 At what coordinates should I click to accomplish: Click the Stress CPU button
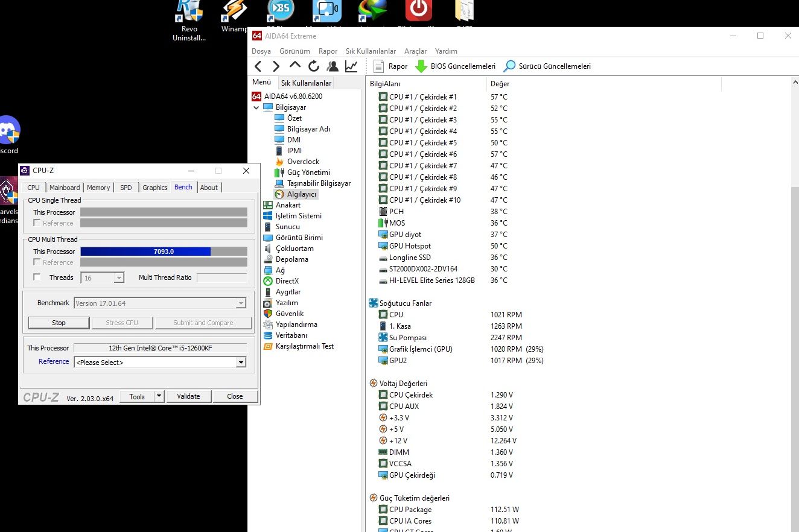tap(122, 323)
